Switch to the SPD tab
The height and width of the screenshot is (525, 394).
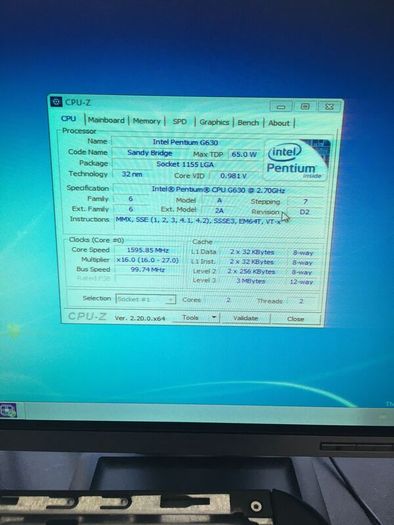[x=180, y=122]
